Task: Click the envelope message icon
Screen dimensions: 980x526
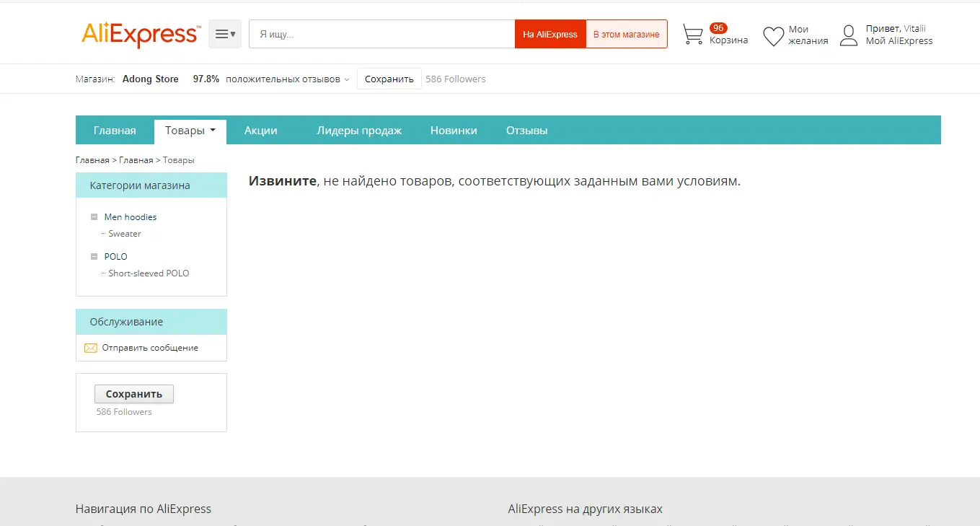Action: click(91, 348)
